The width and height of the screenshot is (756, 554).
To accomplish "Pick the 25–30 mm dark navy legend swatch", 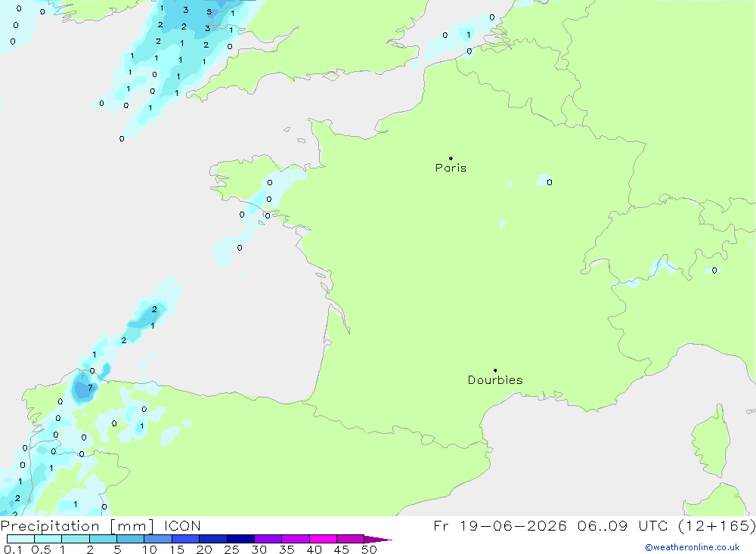I will [240, 539].
